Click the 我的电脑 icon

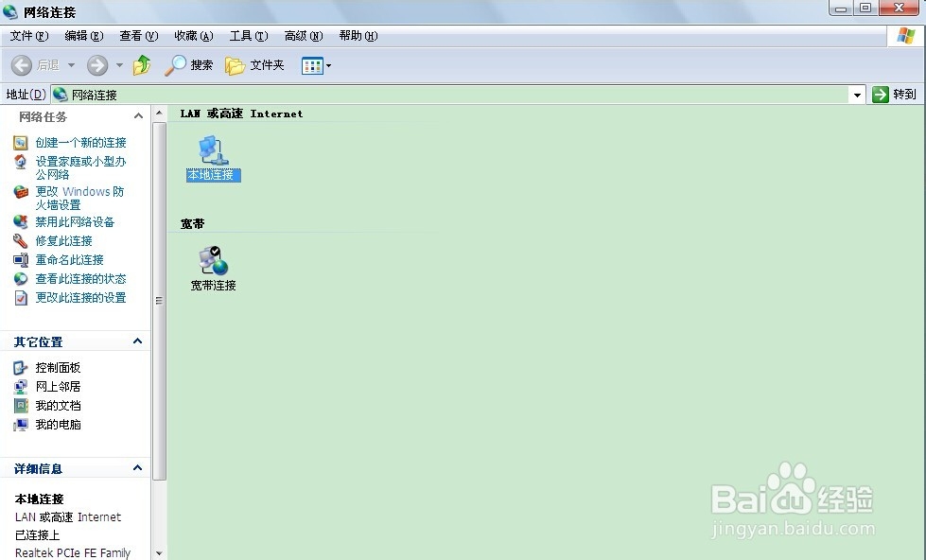pos(21,425)
